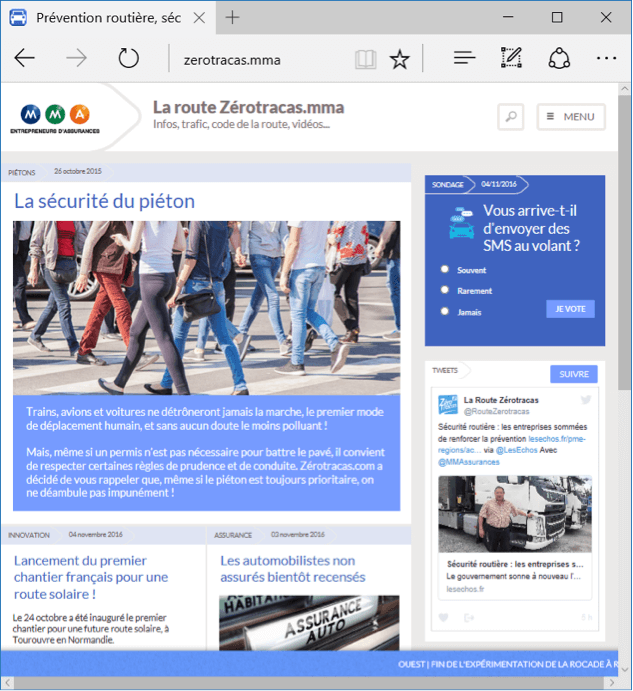This screenshot has height=691, width=633.
Task: Open automobilistes non assurés article
Action: coord(293,569)
